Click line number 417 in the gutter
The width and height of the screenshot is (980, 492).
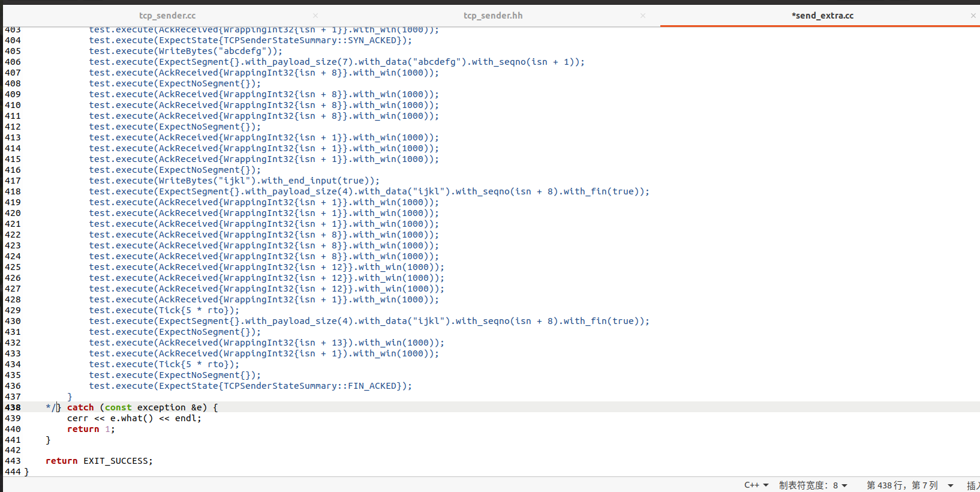pos(13,181)
